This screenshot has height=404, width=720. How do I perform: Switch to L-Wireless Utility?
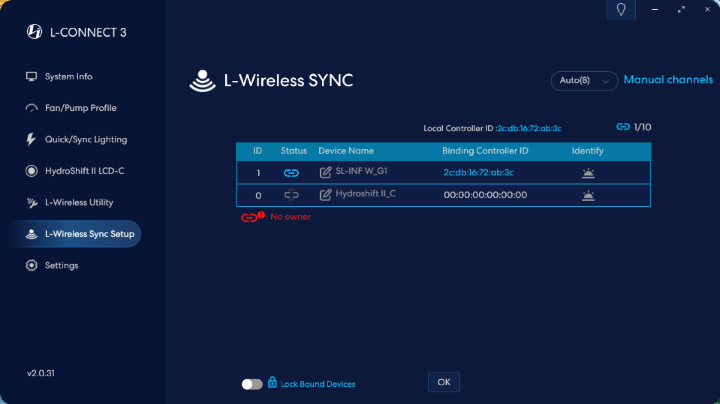click(79, 202)
